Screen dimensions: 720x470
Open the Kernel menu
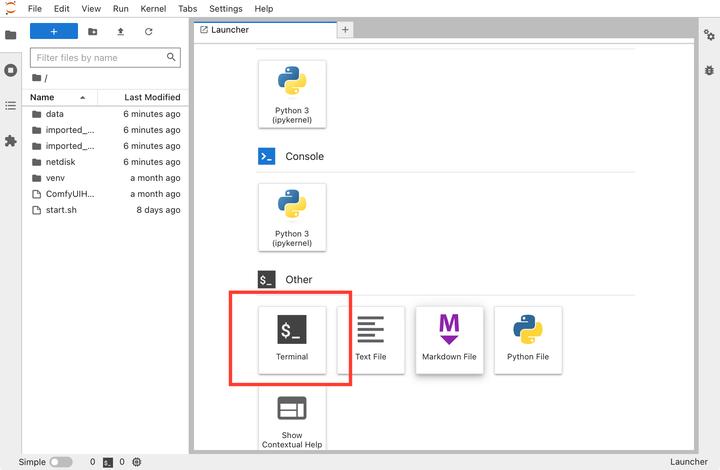(x=153, y=9)
